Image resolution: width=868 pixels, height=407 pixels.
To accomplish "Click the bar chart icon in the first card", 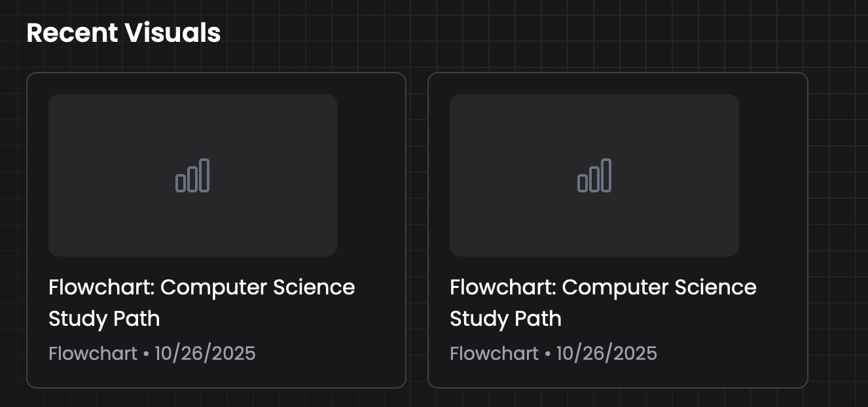I will [192, 175].
